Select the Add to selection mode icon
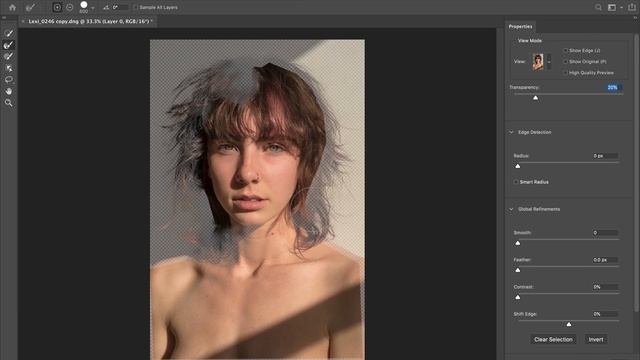 click(57, 7)
